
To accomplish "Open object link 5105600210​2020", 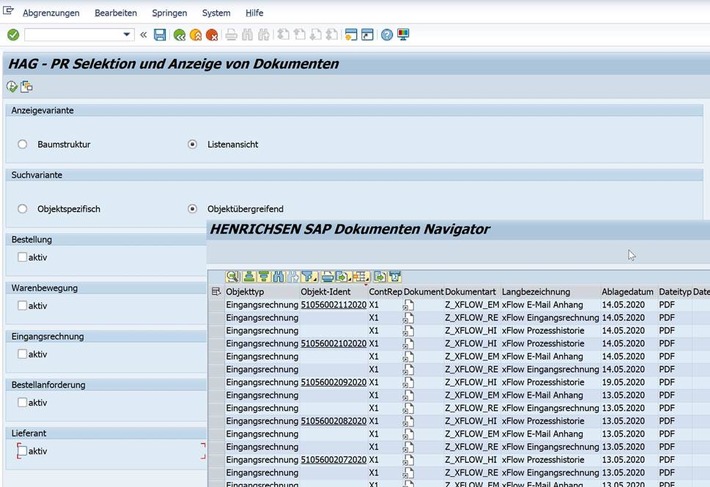I will click(x=334, y=344).
